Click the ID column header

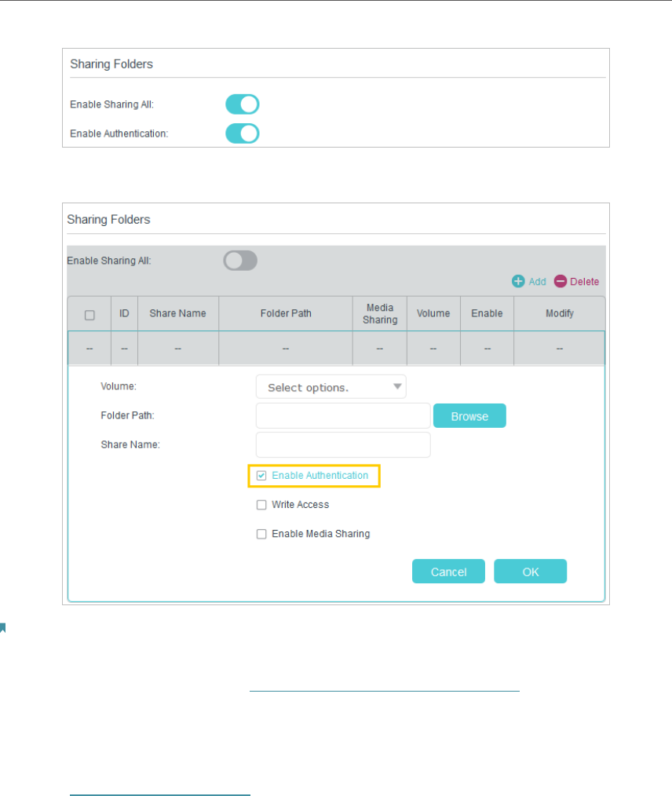[124, 314]
